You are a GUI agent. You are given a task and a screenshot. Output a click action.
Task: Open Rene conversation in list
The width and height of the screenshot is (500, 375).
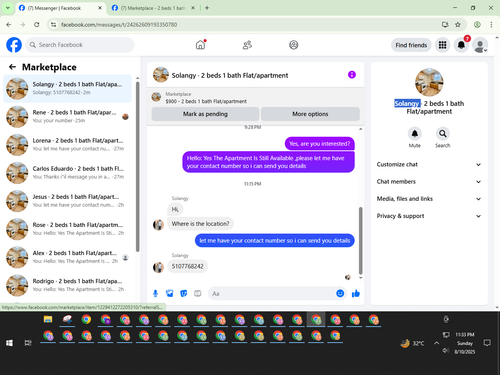pos(68,117)
